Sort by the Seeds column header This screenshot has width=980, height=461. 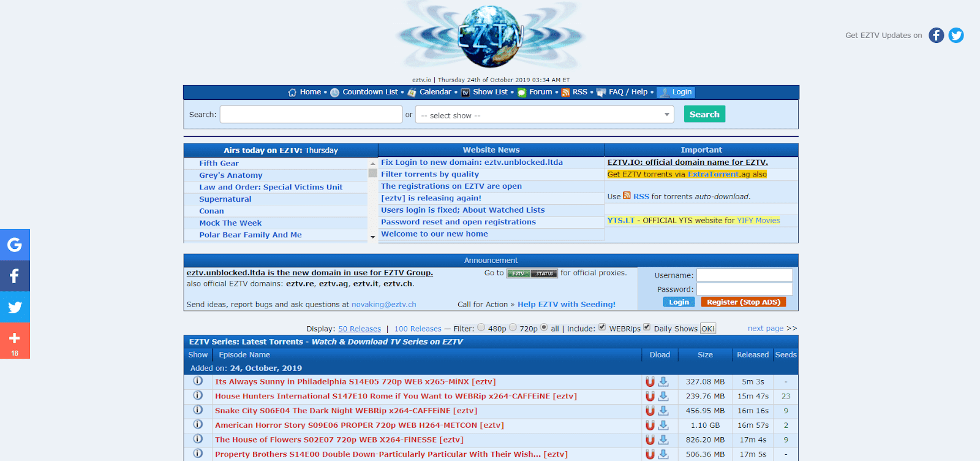786,355
